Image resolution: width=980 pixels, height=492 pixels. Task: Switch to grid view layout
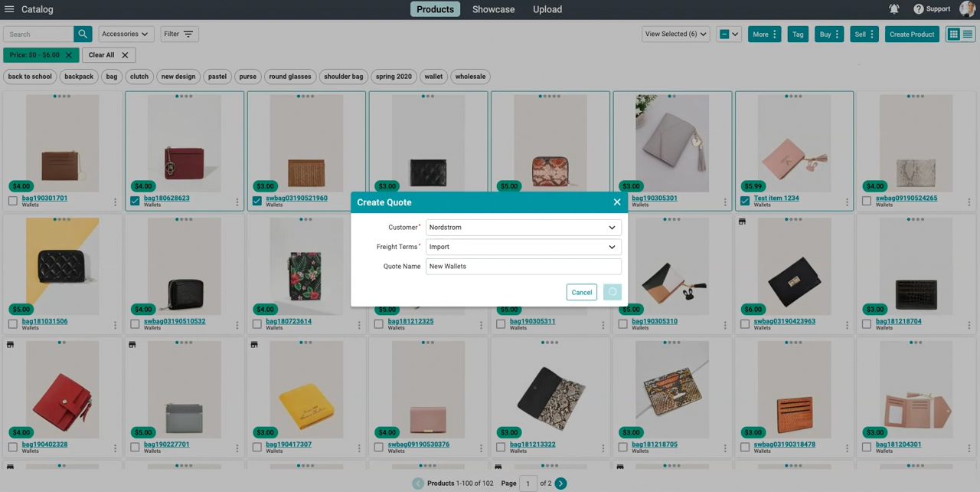[x=953, y=34]
